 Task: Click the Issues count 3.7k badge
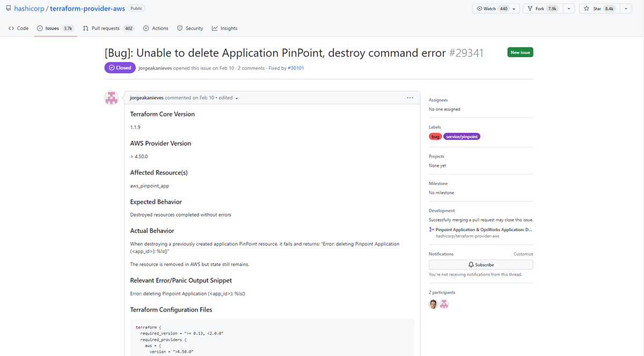tap(68, 28)
